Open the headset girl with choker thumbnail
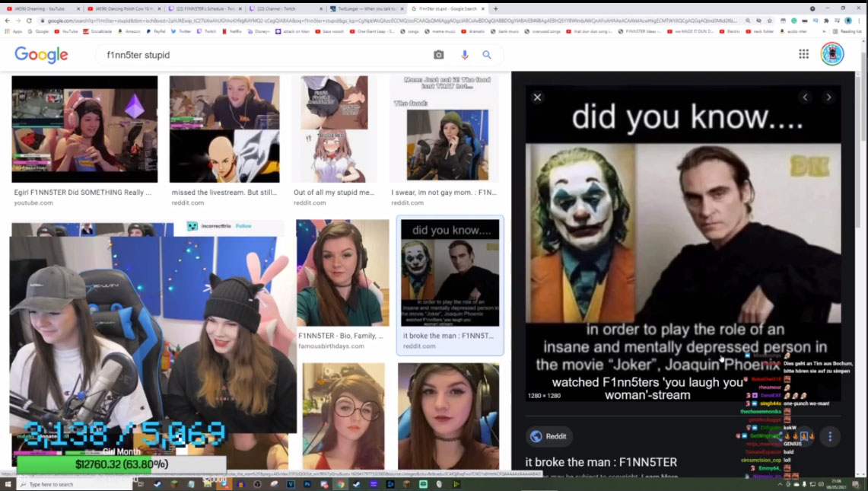Screen dimensions: 868x491 (x=448, y=416)
